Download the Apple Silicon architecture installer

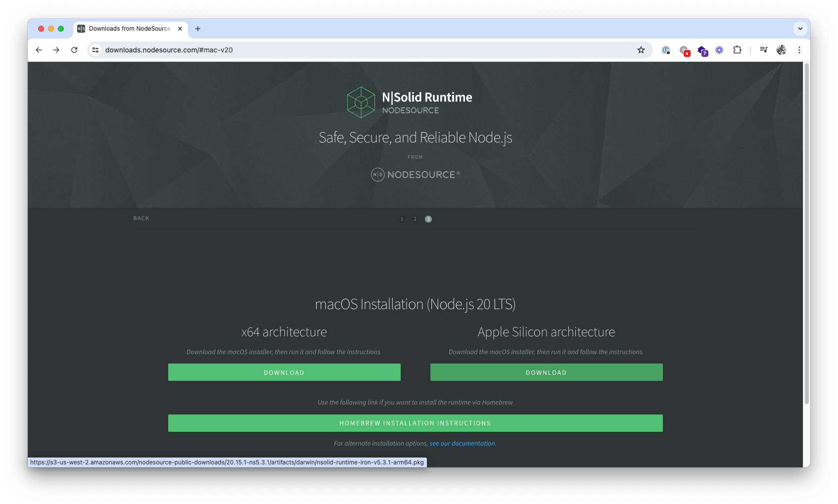click(547, 372)
